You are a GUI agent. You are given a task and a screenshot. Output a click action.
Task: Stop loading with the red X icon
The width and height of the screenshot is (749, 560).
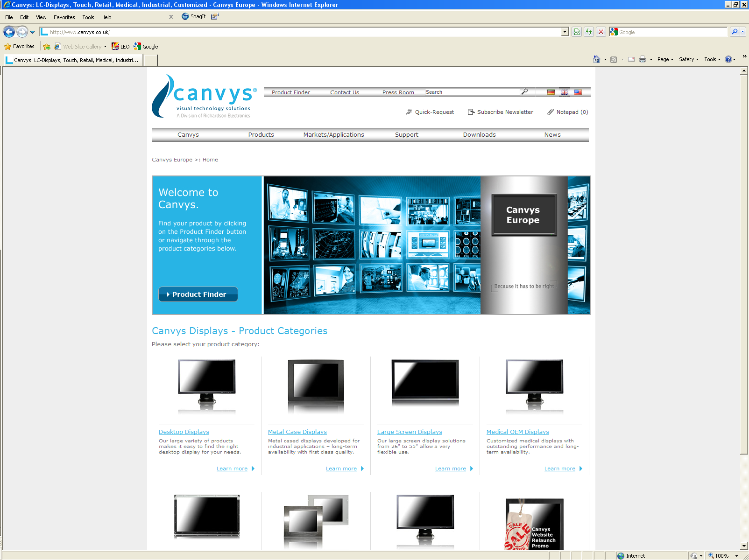coord(601,32)
